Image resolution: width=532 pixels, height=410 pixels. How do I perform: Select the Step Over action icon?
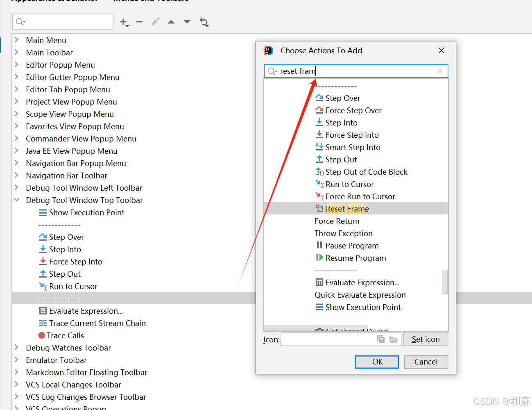319,98
